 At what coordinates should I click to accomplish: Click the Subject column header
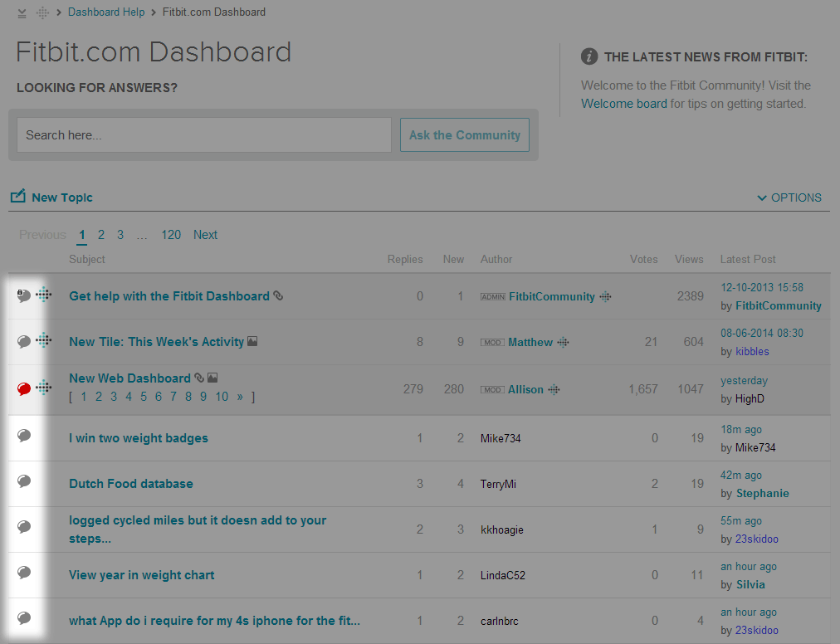pyautogui.click(x=87, y=259)
